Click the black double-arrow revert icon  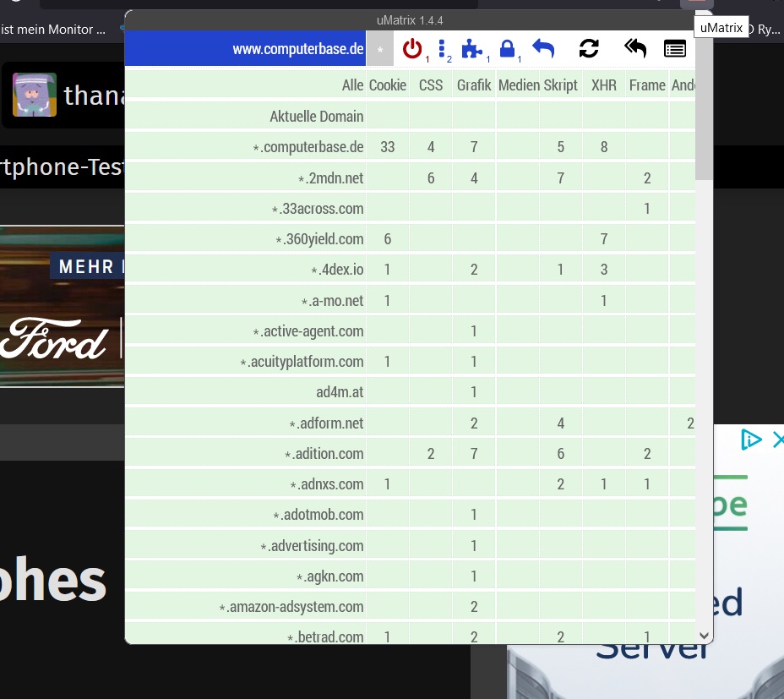[x=635, y=48]
